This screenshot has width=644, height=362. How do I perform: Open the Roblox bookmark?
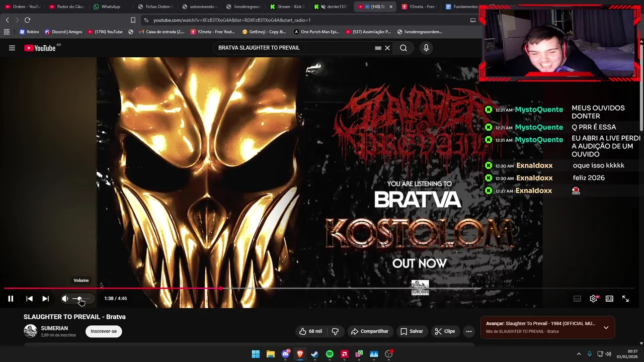pyautogui.click(x=29, y=32)
